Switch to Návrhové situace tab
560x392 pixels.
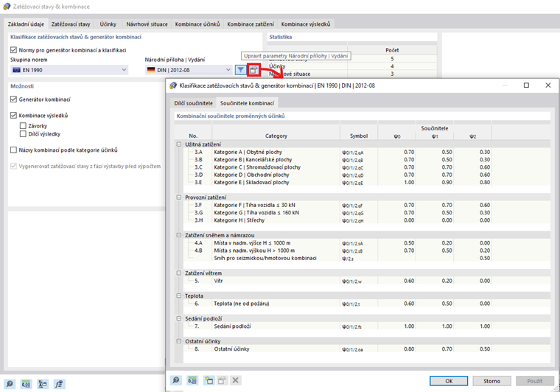click(147, 24)
